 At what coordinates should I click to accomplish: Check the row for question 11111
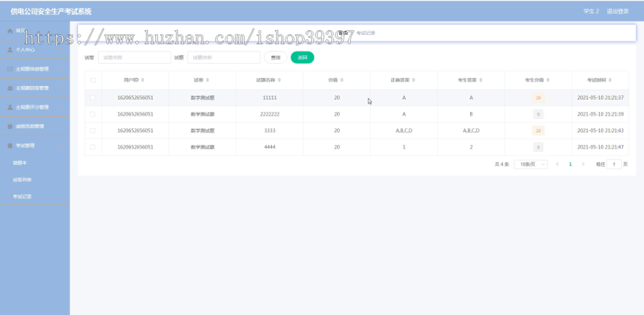(92, 98)
